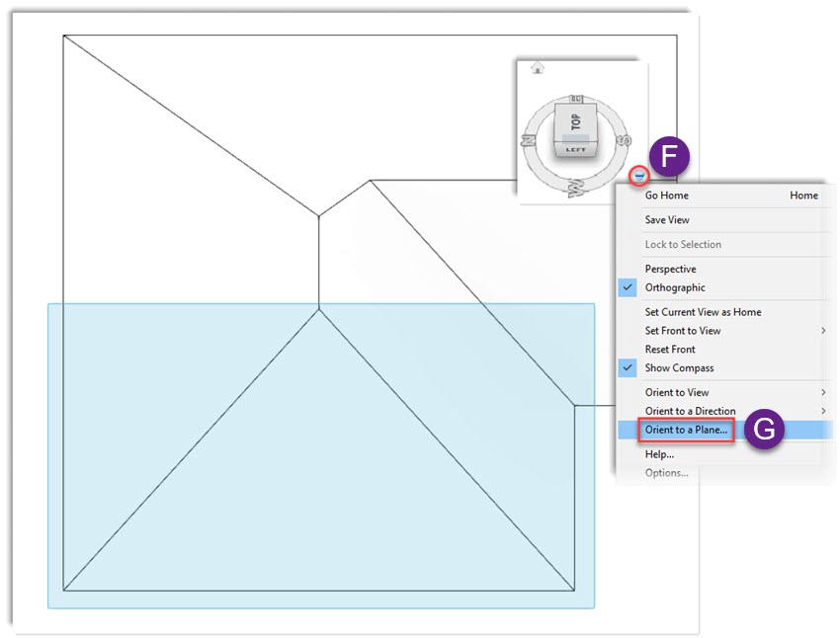The width and height of the screenshot is (840, 638).
Task: Open the ViewCube context menu arrow
Action: coord(638,175)
